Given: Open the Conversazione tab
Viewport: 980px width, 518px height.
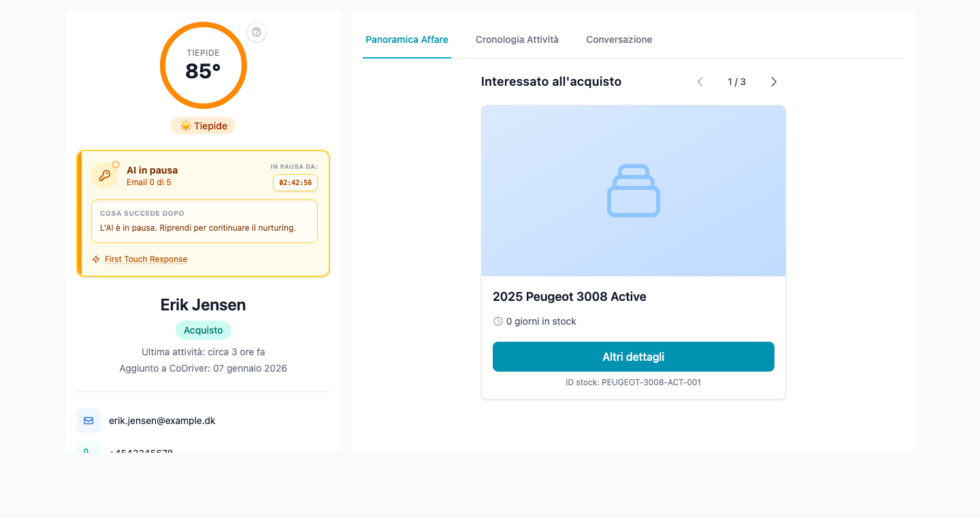Looking at the screenshot, I should click(x=619, y=39).
